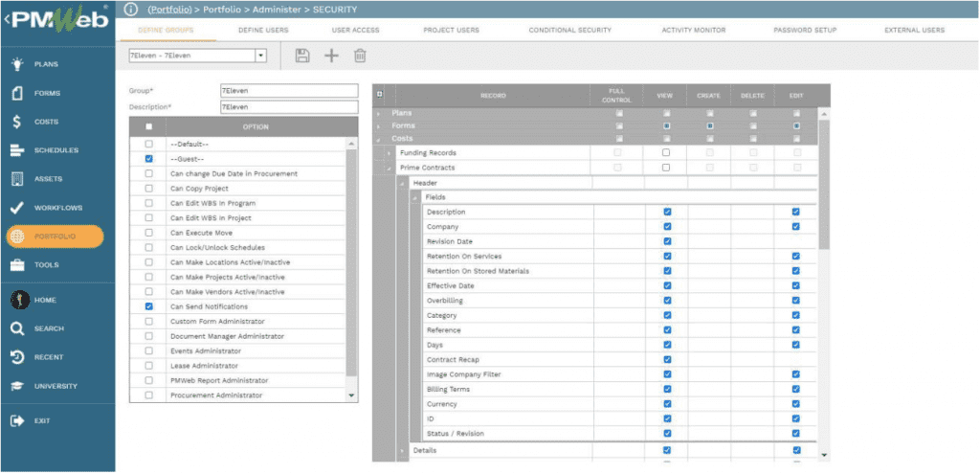Click down arrow of record table scrollbar

pyautogui.click(x=823, y=455)
